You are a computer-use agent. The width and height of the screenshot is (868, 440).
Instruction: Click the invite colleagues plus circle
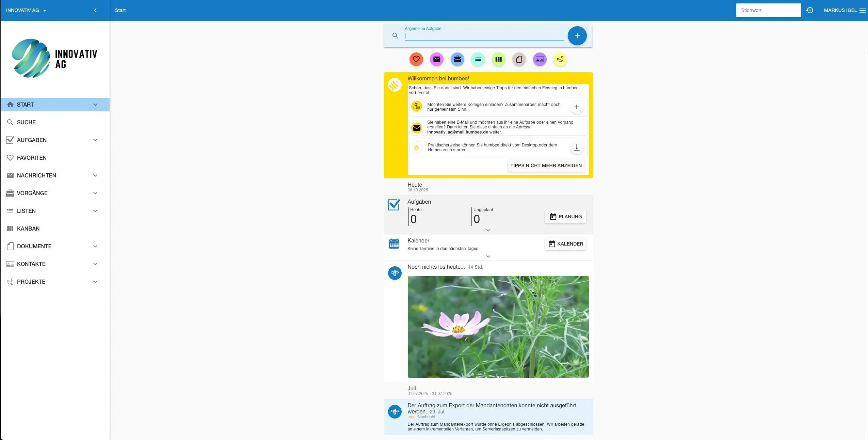tap(577, 107)
